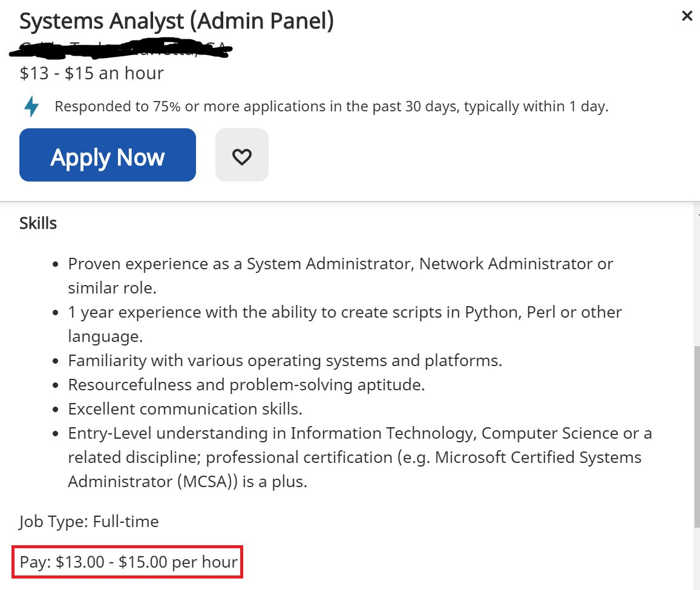
Task: Click the vertical scrollbar thumb
Action: click(x=696, y=436)
